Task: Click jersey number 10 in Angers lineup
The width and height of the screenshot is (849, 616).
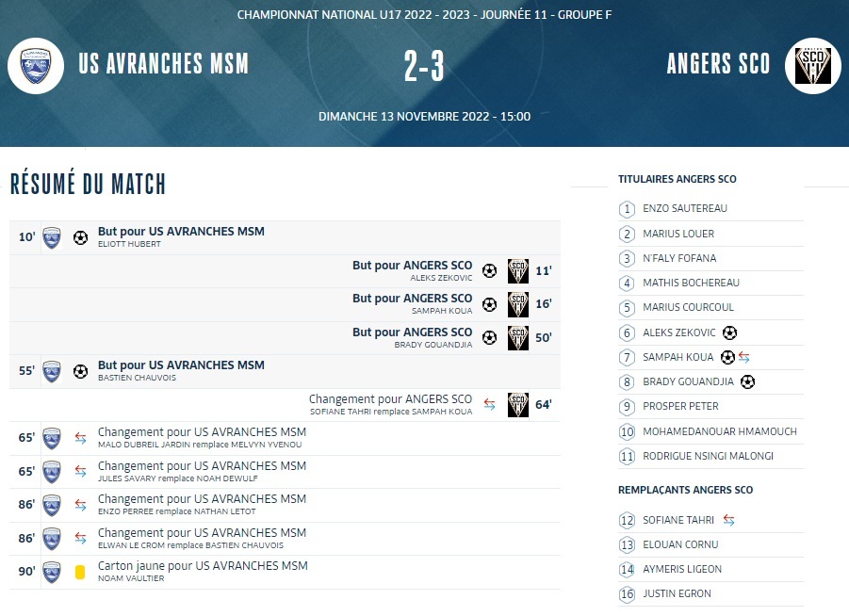Action: [x=627, y=432]
